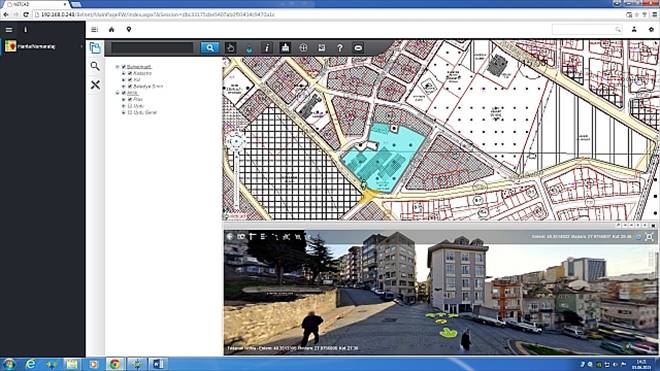Select the pan hand tool in map toolbar
The width and height of the screenshot is (660, 371).
[x=230, y=48]
